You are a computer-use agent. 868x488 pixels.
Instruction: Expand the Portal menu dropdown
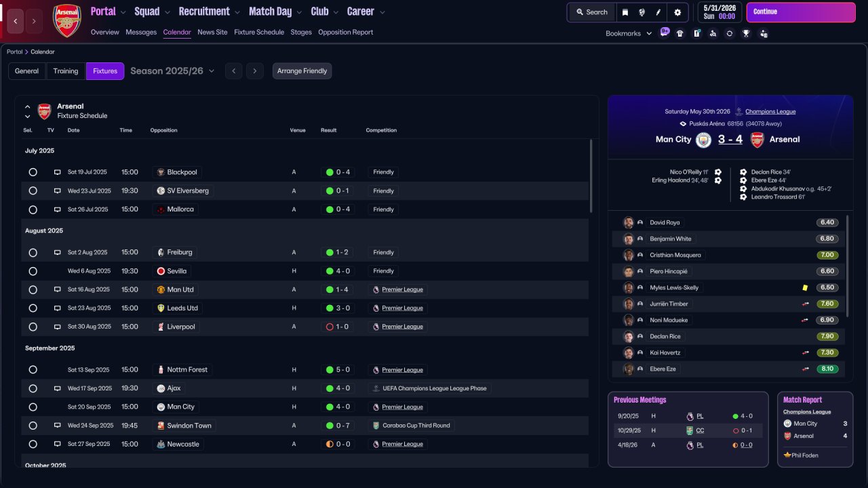coord(123,12)
